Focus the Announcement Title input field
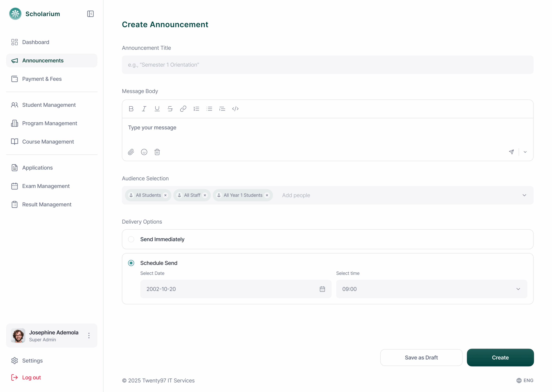Screen dimensions: 552x392 pos(328,65)
